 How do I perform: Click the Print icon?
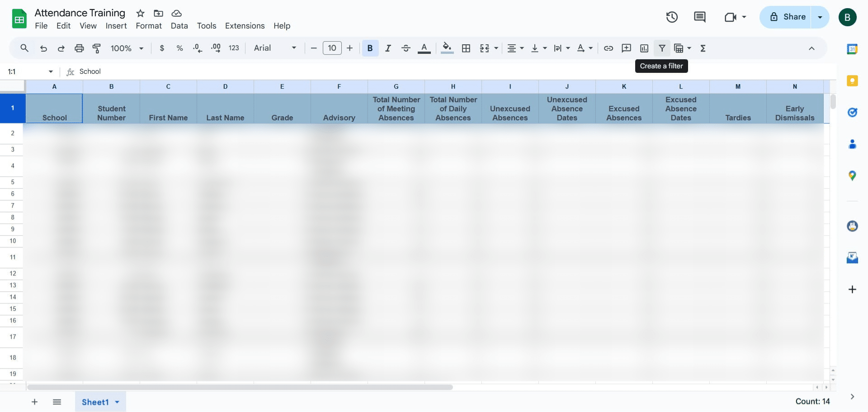tap(79, 48)
